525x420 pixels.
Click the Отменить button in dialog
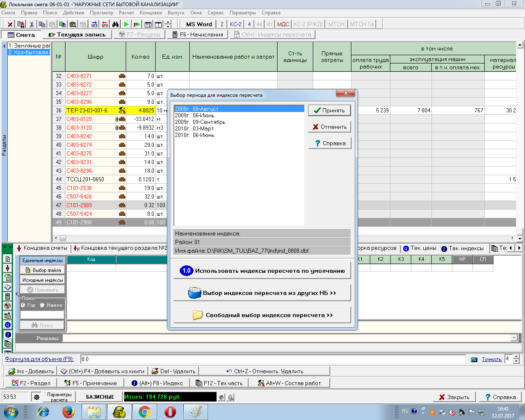point(329,127)
